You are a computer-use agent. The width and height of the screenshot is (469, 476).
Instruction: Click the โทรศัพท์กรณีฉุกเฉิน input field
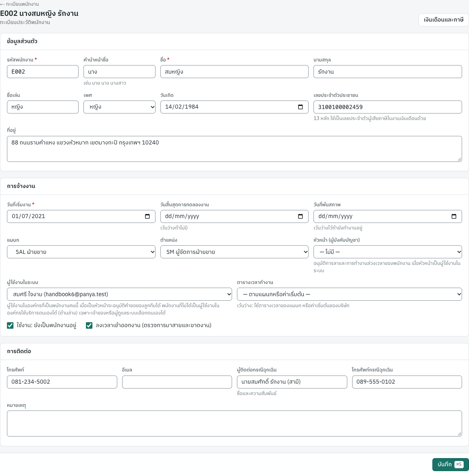(407, 382)
